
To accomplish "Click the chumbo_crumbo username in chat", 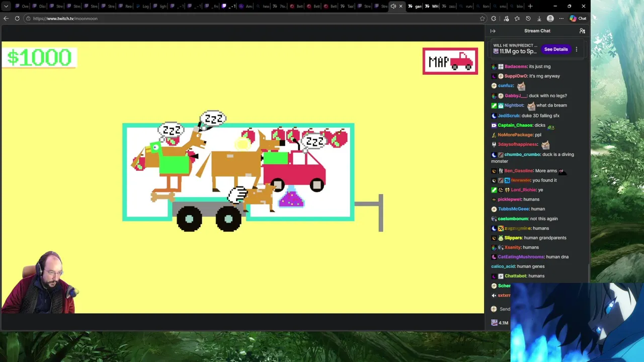I will coord(522,154).
